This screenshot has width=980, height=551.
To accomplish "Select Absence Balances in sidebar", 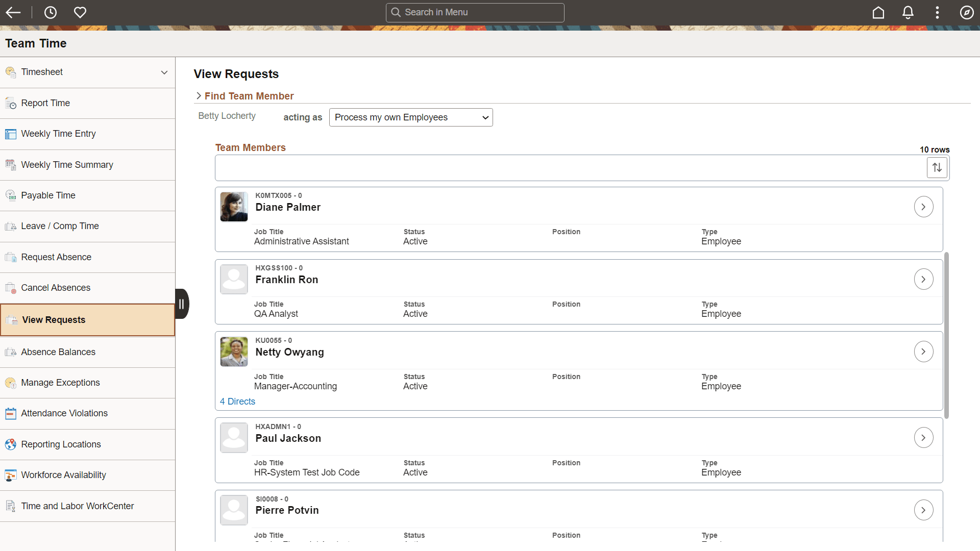I will point(58,352).
